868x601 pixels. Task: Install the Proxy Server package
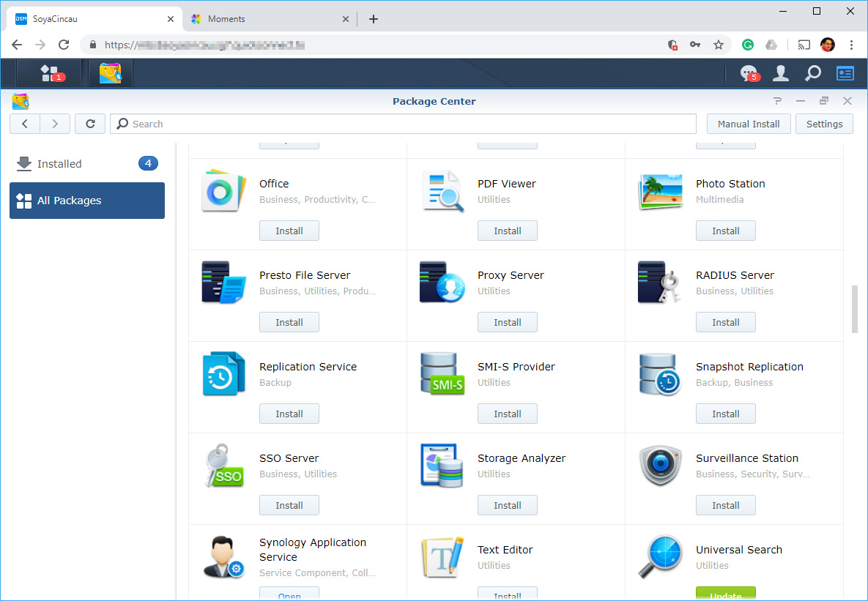click(507, 322)
